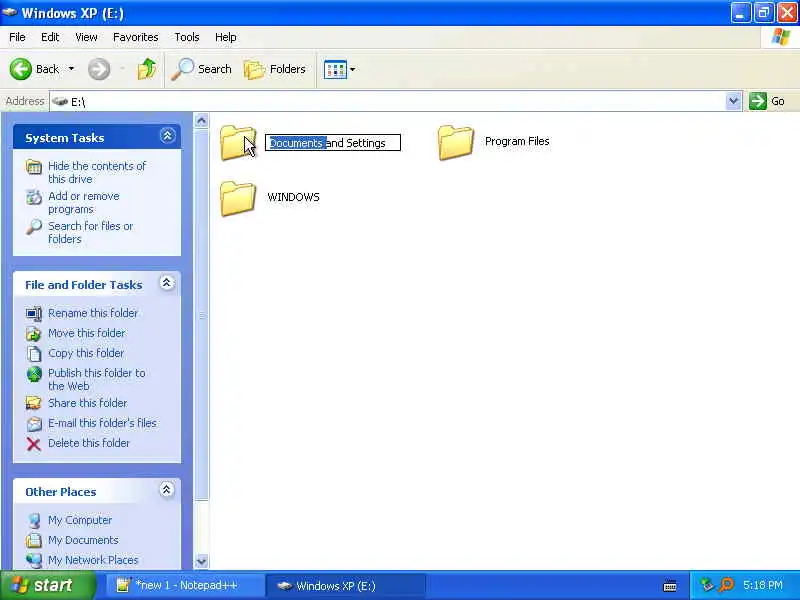Open My Network Places link

93,560
